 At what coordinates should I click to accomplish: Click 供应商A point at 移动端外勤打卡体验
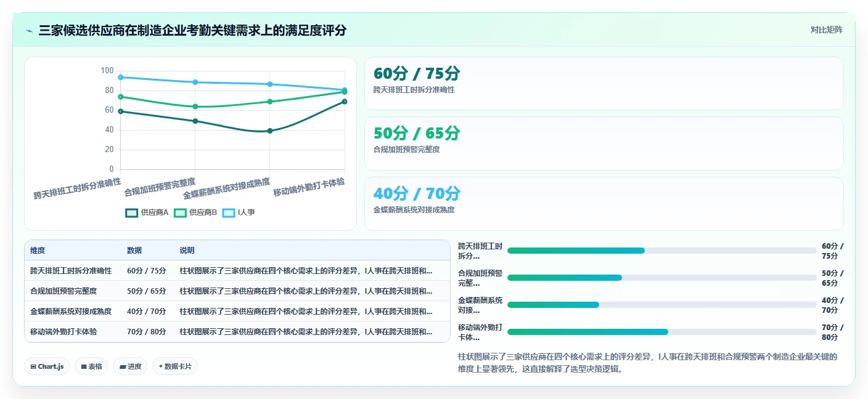[345, 102]
